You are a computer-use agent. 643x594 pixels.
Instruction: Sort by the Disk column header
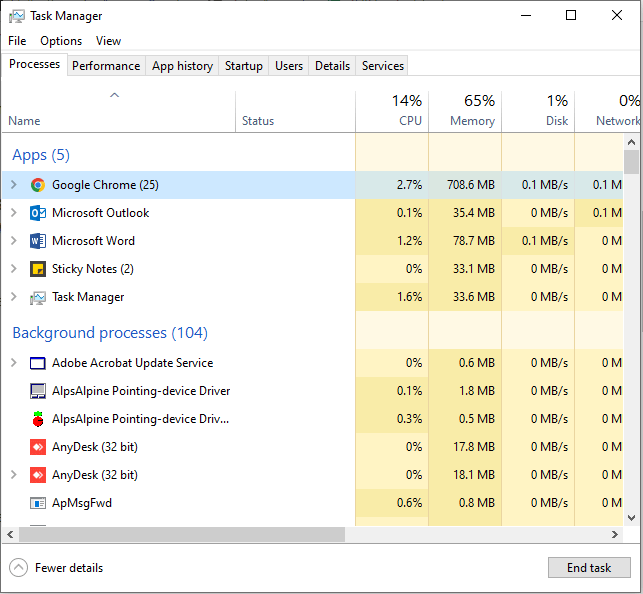tap(538, 112)
